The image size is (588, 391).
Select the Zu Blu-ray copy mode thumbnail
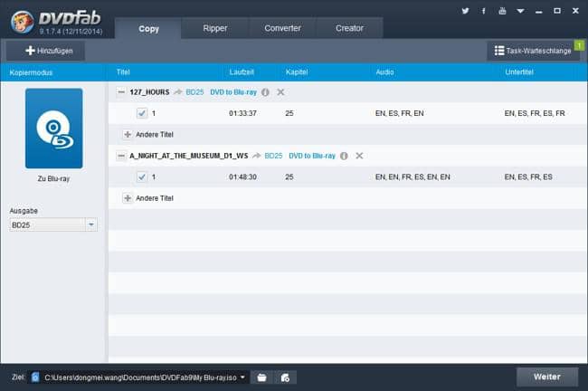(53, 129)
